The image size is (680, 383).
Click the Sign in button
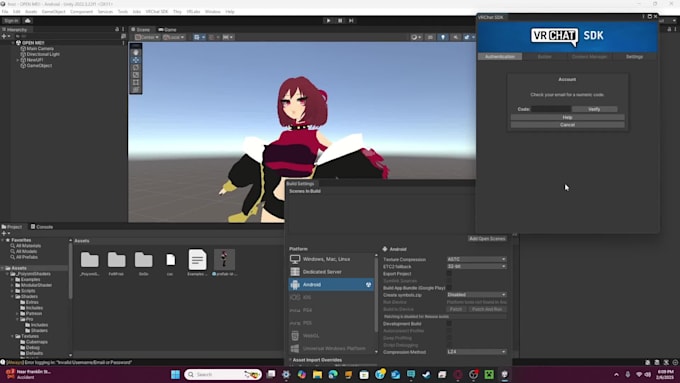click(x=11, y=21)
